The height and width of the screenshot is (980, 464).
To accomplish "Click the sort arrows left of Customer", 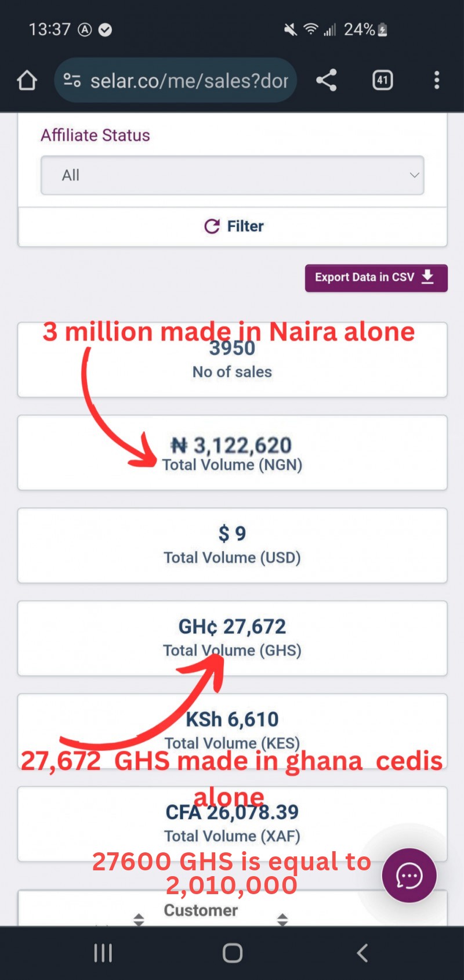I will tap(139, 919).
